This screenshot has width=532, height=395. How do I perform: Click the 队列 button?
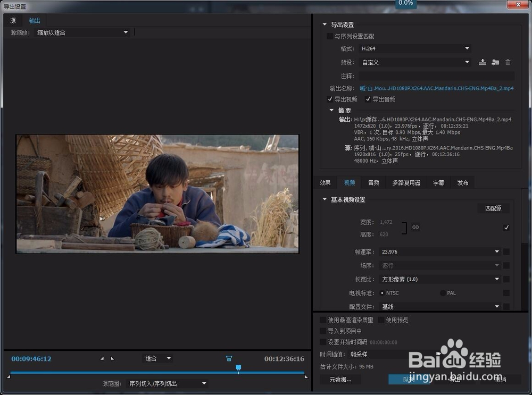(409, 380)
